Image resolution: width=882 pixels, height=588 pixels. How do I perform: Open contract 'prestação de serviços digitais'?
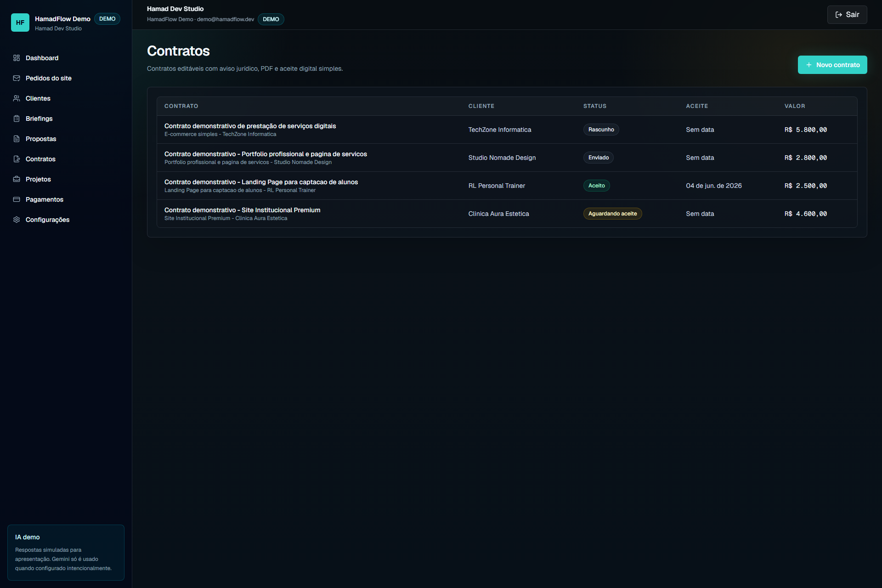(x=250, y=126)
